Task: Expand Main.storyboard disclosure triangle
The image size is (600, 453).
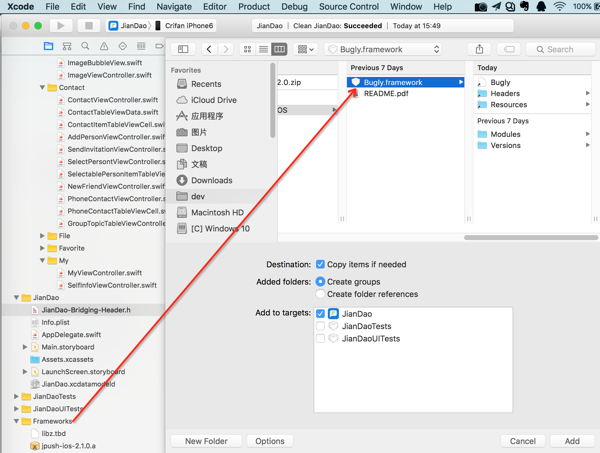Action: [x=25, y=347]
